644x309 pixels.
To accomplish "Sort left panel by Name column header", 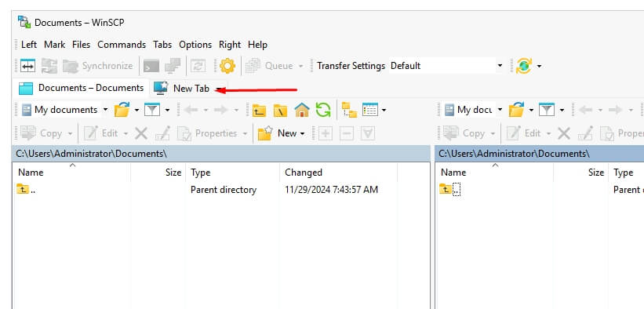I will [72, 173].
